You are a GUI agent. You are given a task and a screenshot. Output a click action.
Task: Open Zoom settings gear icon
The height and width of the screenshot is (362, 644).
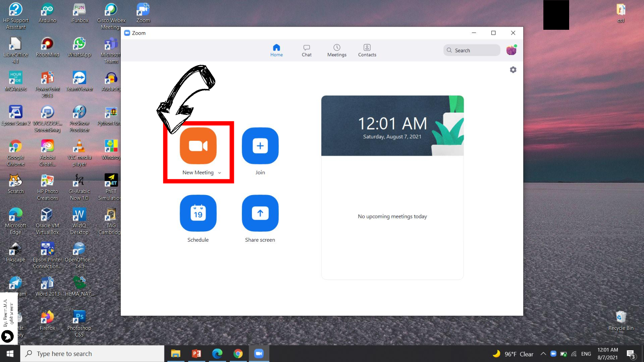(513, 70)
